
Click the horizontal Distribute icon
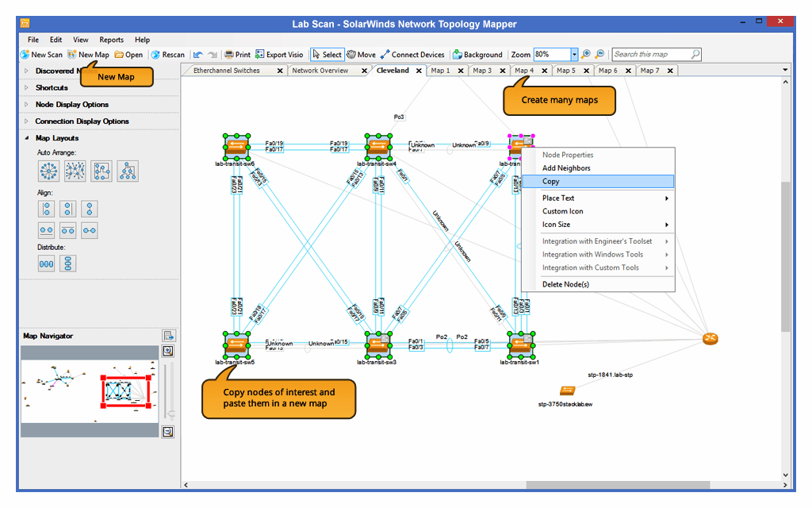(46, 263)
